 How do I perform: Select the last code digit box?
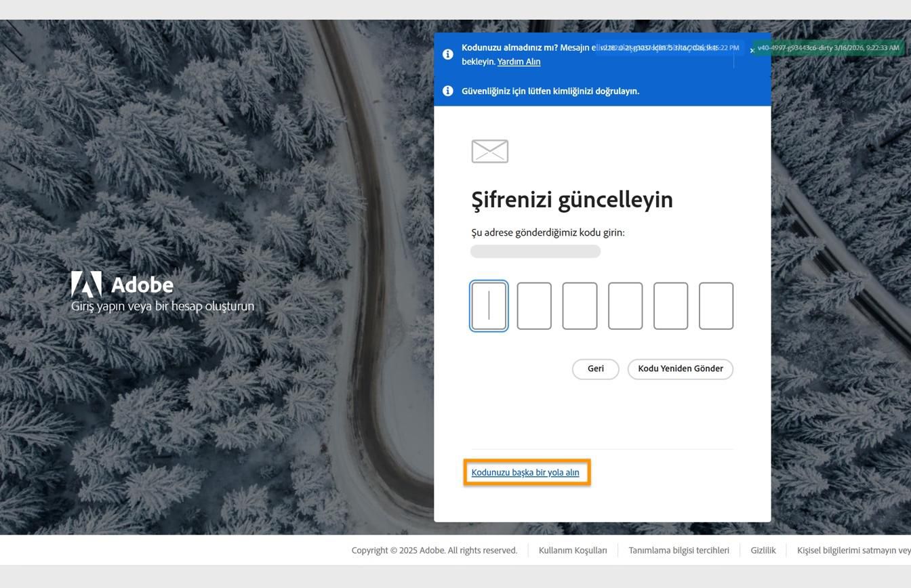(716, 306)
